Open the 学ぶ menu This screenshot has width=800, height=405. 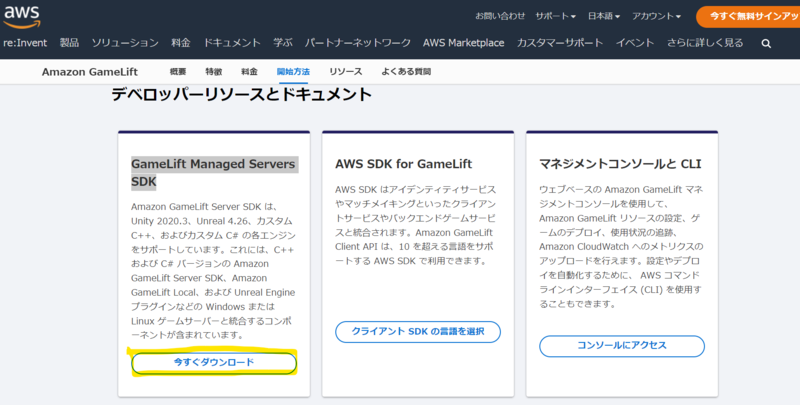pyautogui.click(x=283, y=43)
